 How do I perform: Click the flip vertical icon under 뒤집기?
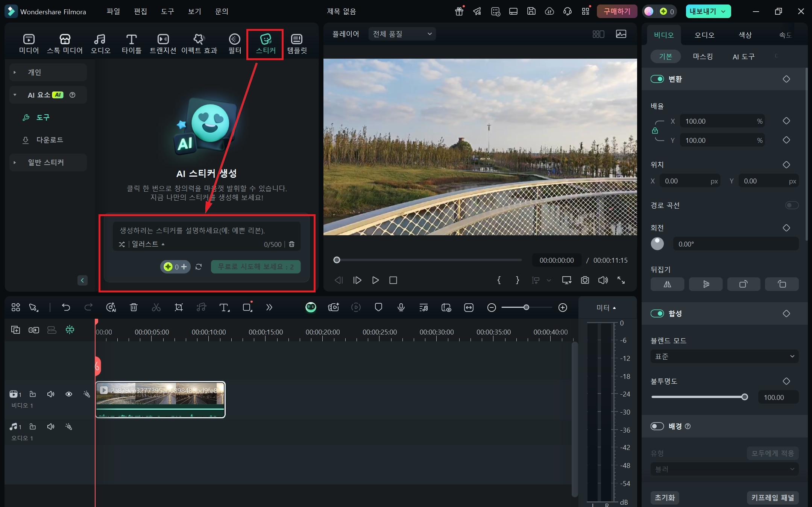(706, 284)
